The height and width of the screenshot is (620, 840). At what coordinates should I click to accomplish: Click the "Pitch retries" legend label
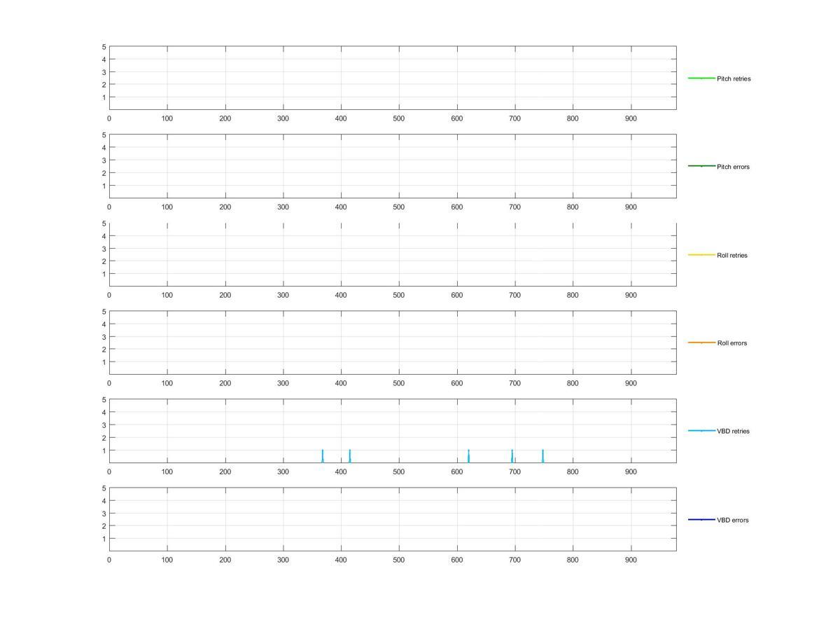[x=734, y=78]
